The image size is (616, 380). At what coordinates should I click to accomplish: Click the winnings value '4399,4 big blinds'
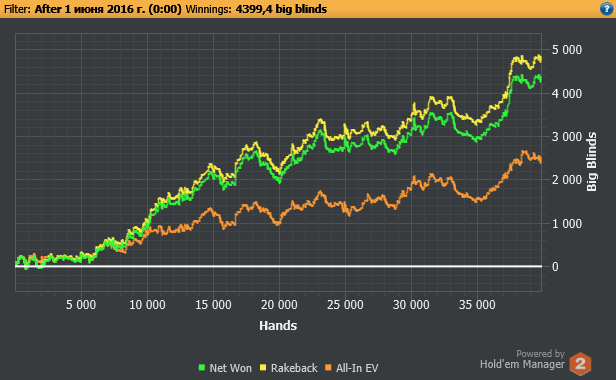(281, 9)
